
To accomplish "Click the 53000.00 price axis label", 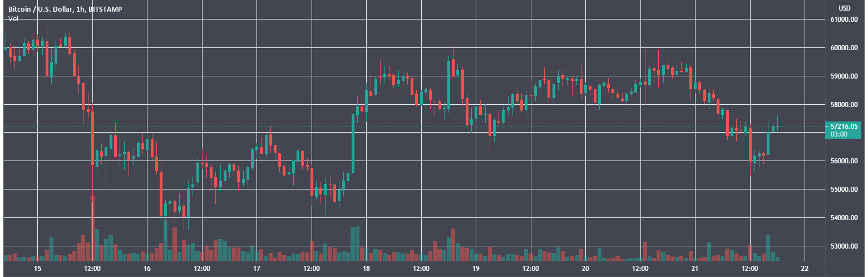I will pyautogui.click(x=843, y=246).
